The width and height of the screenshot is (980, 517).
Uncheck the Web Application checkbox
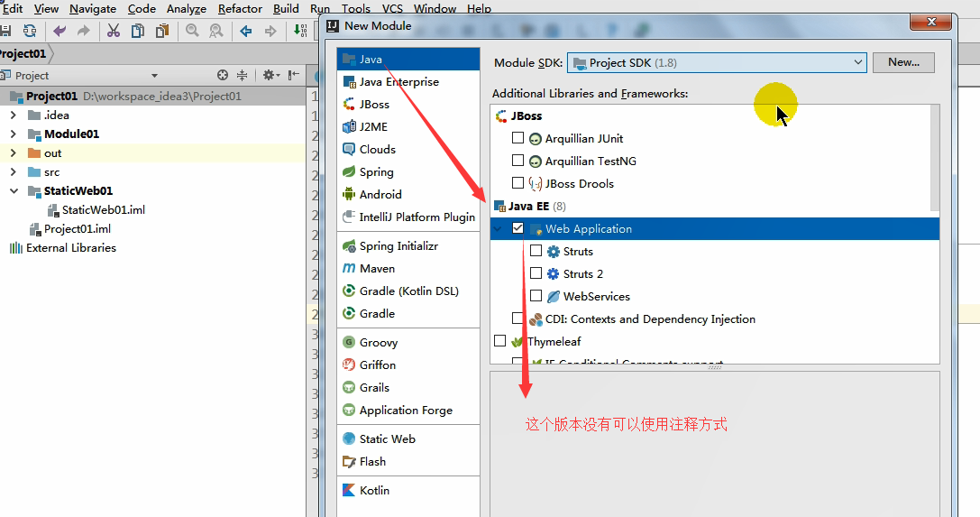[x=517, y=228]
